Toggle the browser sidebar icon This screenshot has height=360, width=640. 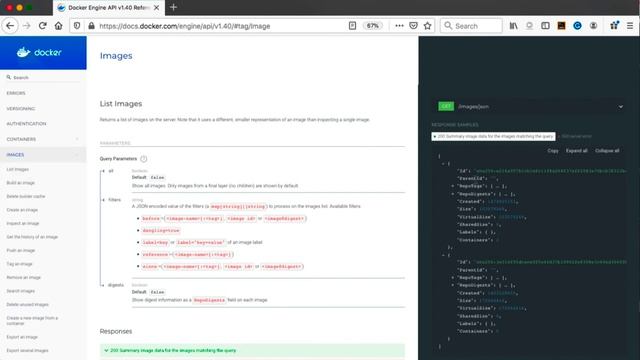point(545,26)
